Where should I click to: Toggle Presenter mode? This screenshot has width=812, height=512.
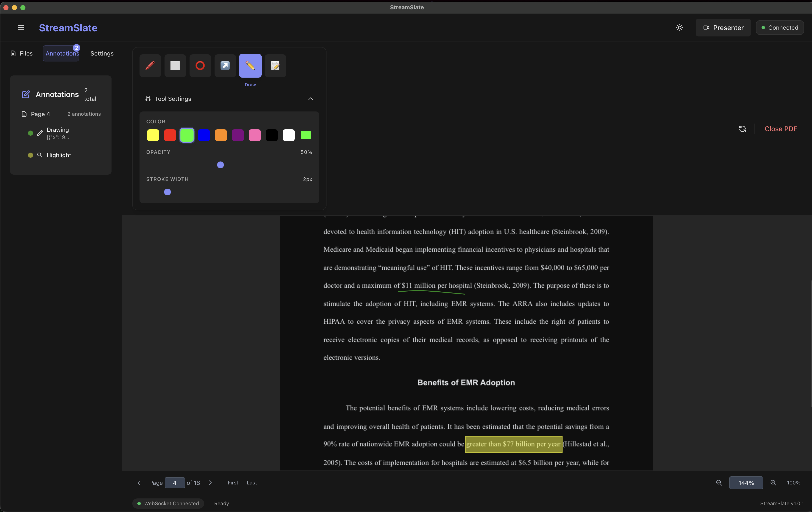click(x=723, y=28)
